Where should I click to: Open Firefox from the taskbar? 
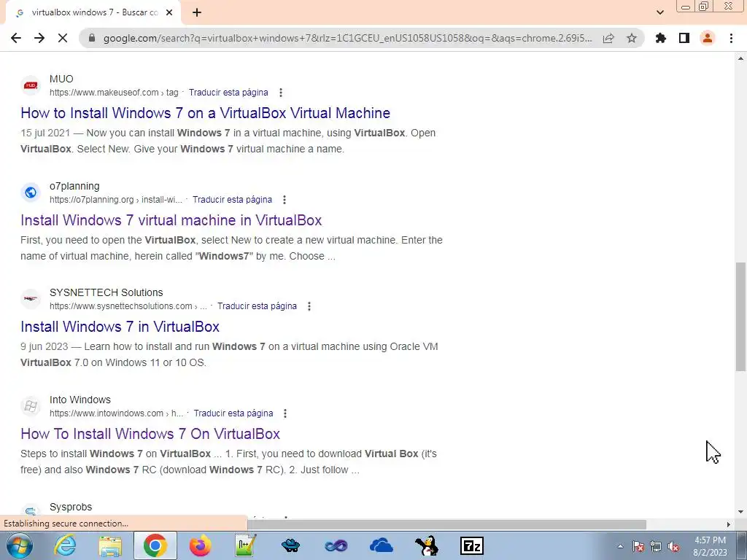(200, 545)
